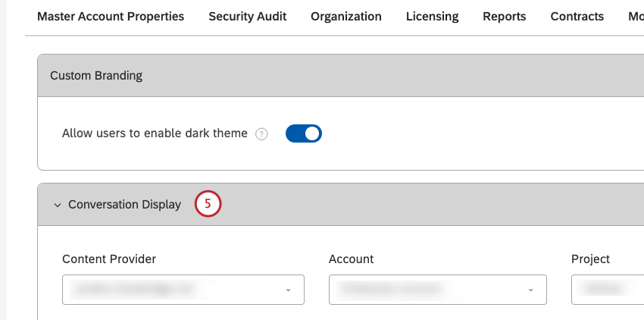The height and width of the screenshot is (320, 644).
Task: Collapse the Conversation Display chevron
Action: tap(57, 205)
